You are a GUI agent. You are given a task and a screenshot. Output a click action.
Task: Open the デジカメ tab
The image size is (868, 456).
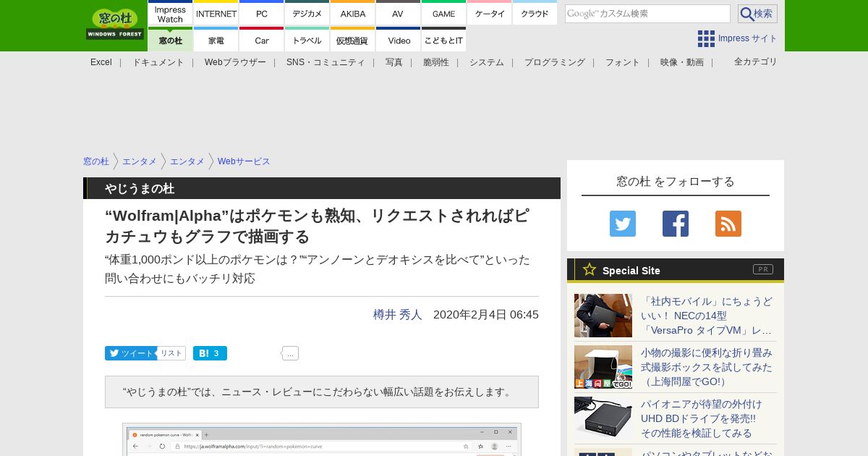(307, 14)
